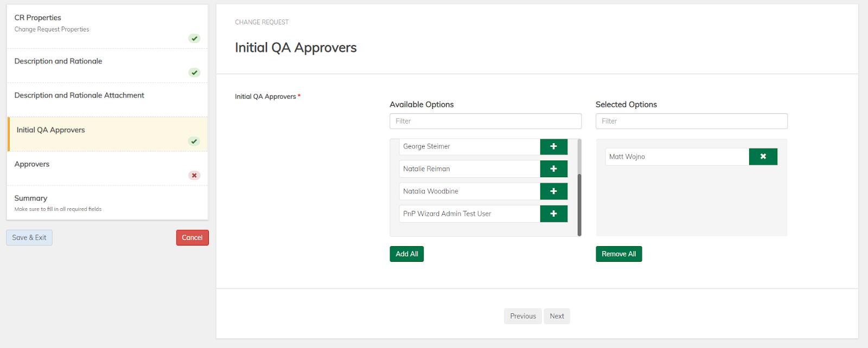Add PnP Wizard Admin Test User
868x348 pixels.
(x=553, y=214)
